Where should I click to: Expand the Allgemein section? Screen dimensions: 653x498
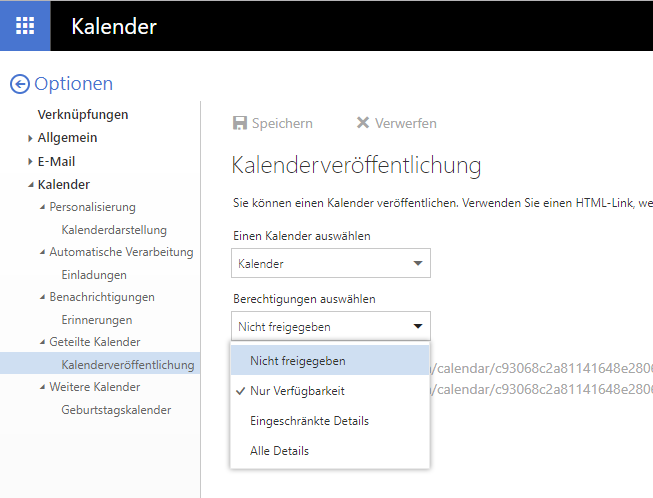(30, 138)
